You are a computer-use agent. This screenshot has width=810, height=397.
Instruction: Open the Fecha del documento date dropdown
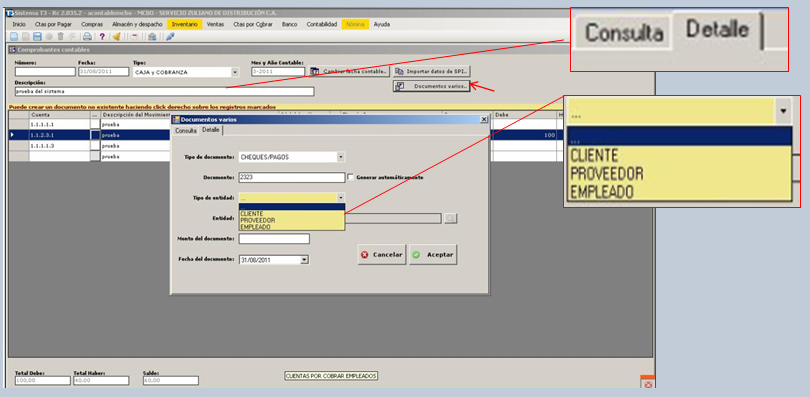304,260
